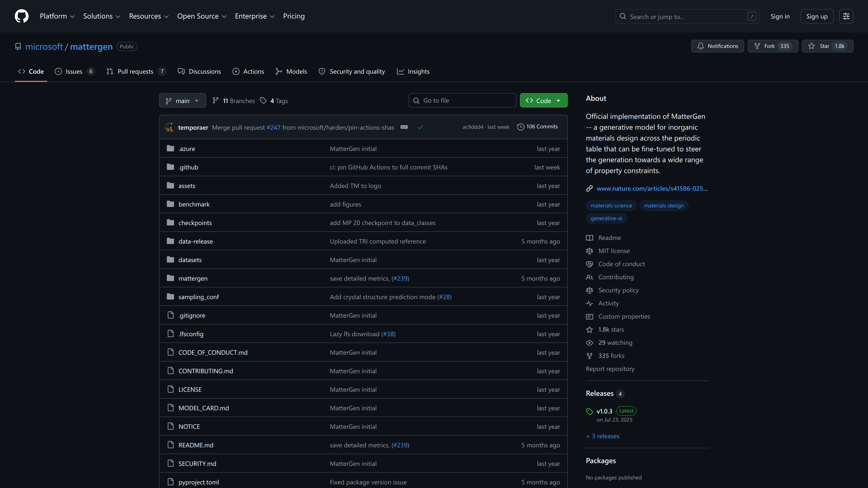
Task: Expand the Solutions menu
Action: [x=101, y=16]
